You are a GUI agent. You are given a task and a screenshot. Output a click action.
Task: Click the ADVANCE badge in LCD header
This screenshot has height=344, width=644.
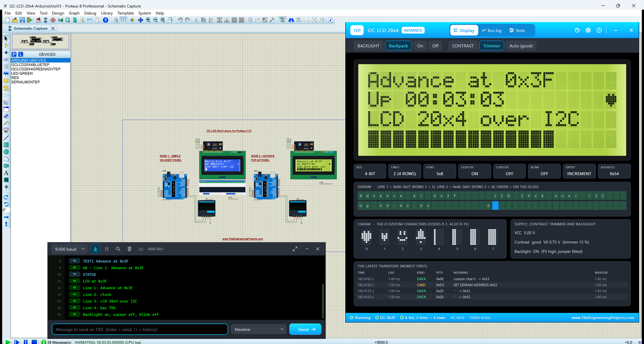[413, 30]
